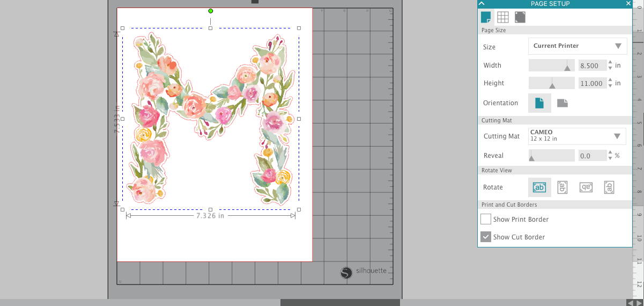This screenshot has height=306, width=644.
Task: Increase the Height value with up arrow
Action: coord(610,81)
